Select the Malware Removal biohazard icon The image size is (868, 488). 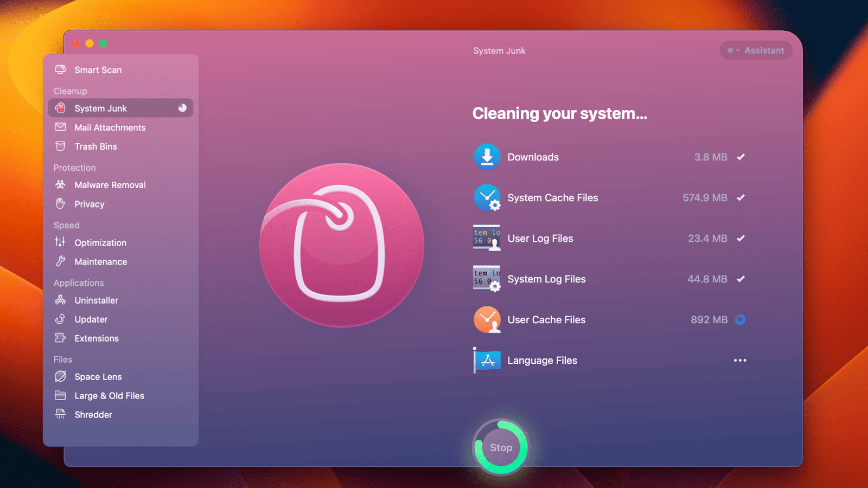pyautogui.click(x=60, y=184)
